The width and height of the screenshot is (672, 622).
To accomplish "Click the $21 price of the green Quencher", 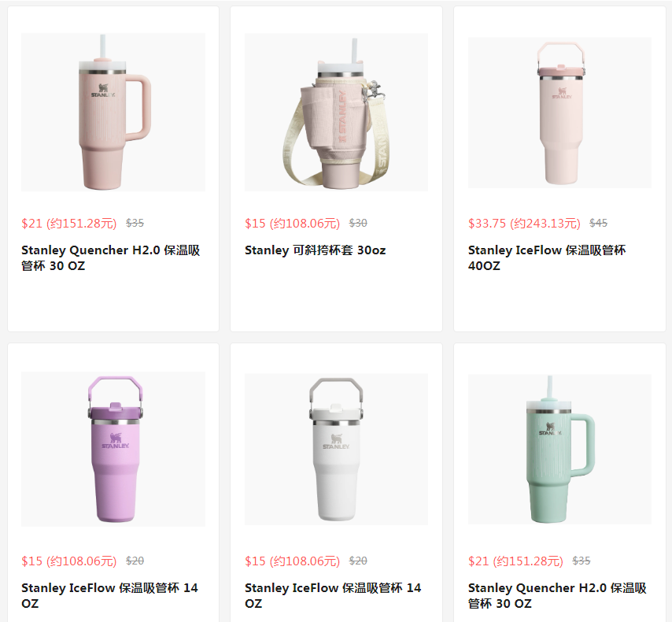I will pyautogui.click(x=515, y=561).
